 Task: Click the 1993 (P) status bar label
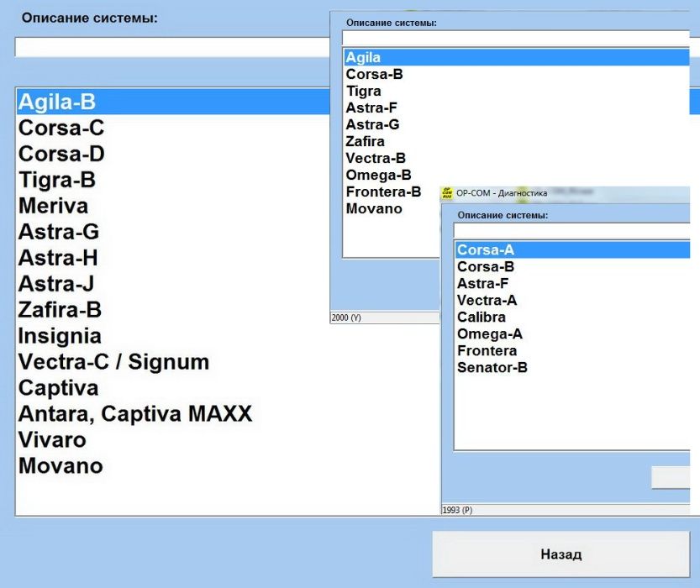[x=457, y=510]
